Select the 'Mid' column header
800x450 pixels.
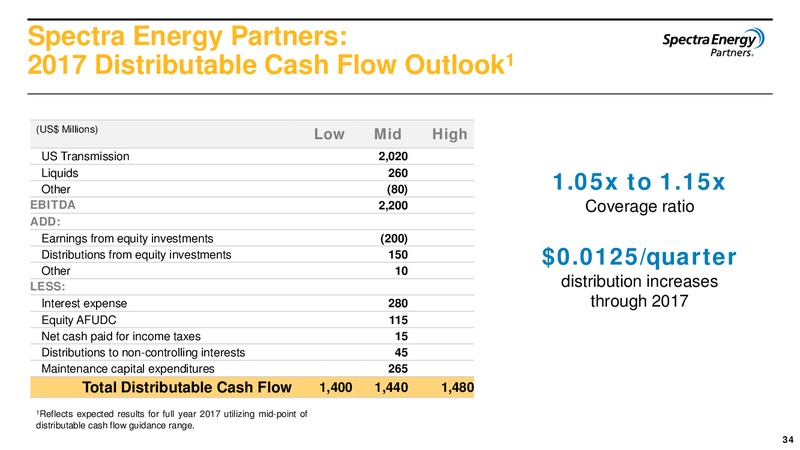pos(388,134)
